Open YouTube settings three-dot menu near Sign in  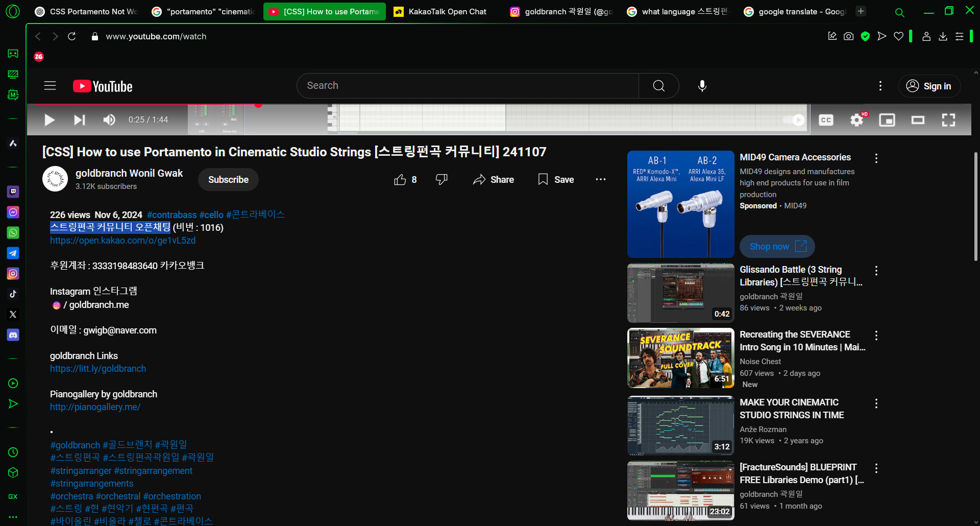click(880, 86)
